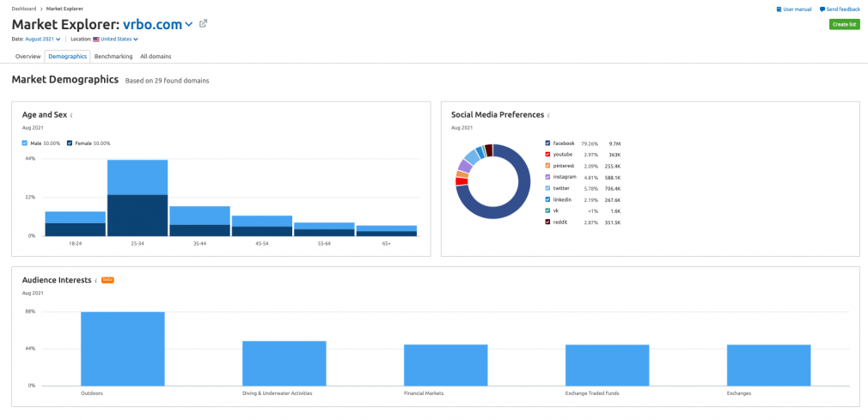Uncheck the youtube legend checkbox

click(547, 155)
